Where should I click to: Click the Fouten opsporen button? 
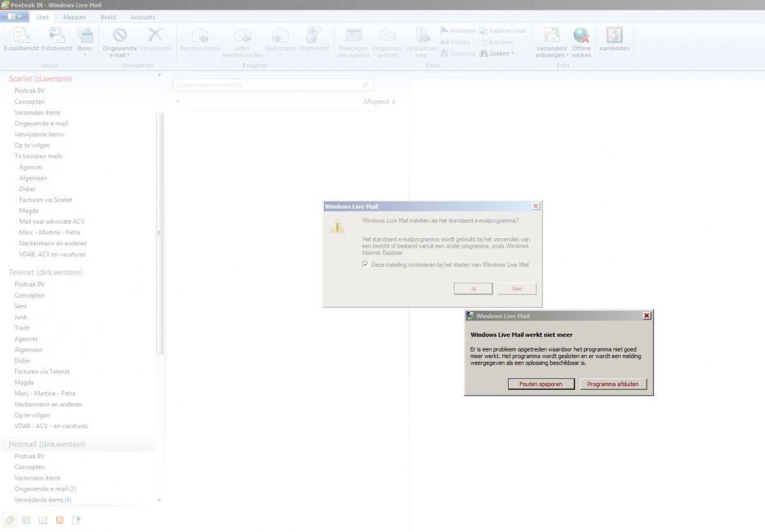pos(541,384)
